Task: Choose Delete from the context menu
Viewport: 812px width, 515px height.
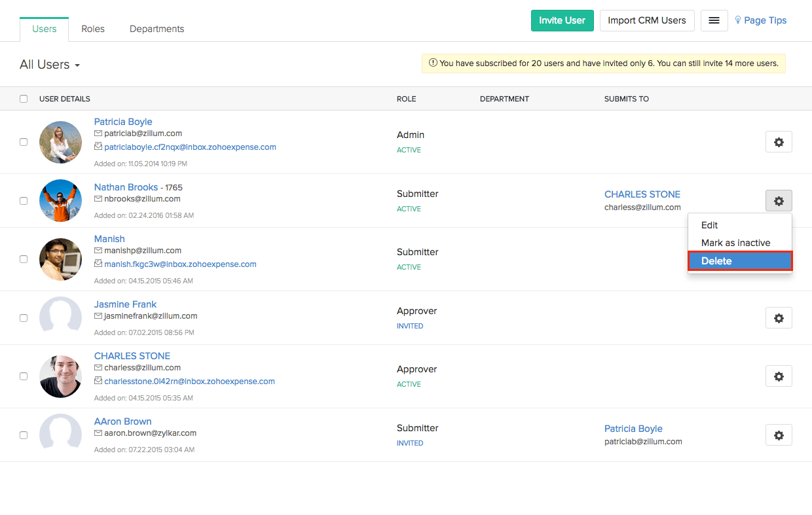Action: tap(739, 261)
